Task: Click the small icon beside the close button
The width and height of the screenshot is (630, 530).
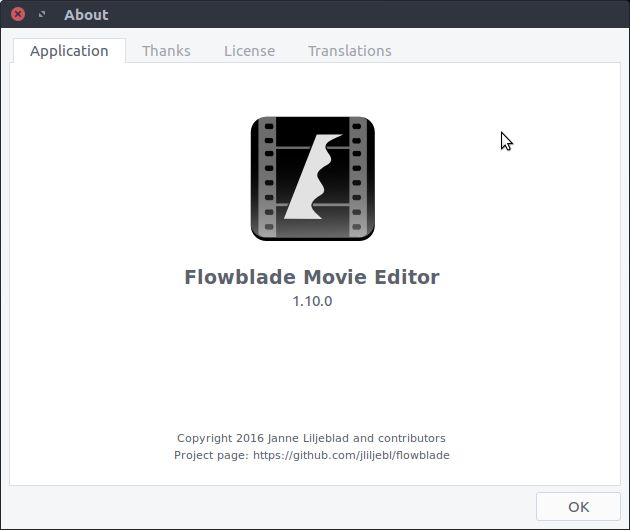Action: [42, 14]
